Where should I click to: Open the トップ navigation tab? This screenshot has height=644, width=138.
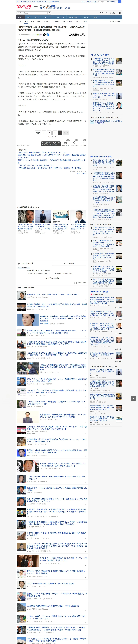(20, 17)
